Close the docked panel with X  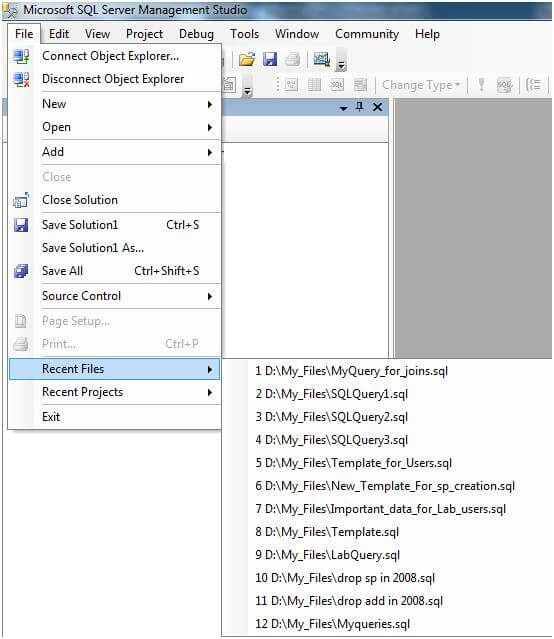(377, 107)
